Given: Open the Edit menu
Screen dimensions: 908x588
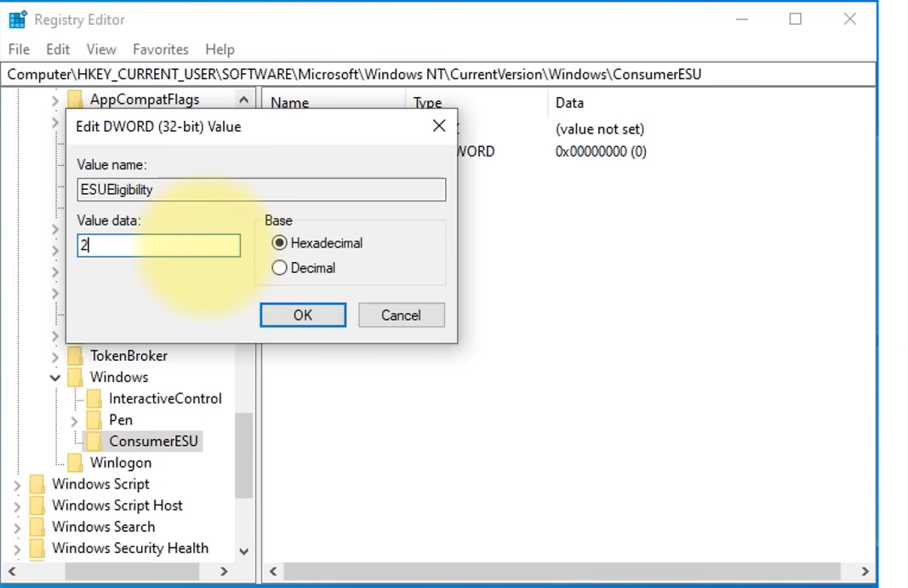Looking at the screenshot, I should point(58,49).
